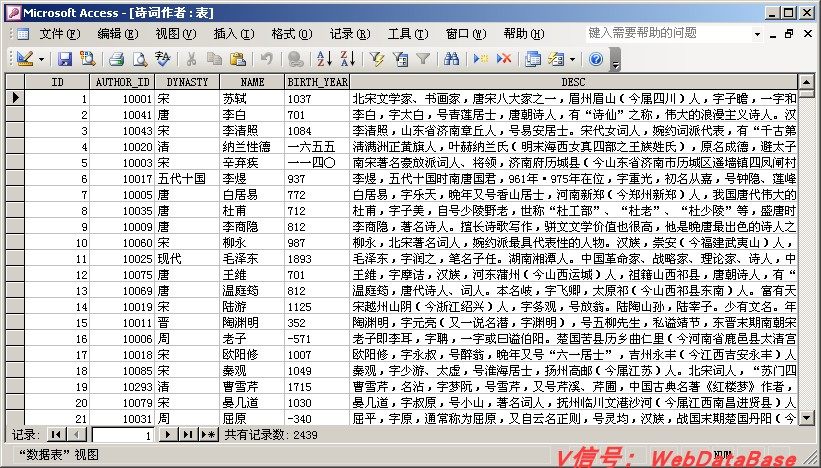
Task: Open the 工具(T) menu
Action: coord(408,34)
